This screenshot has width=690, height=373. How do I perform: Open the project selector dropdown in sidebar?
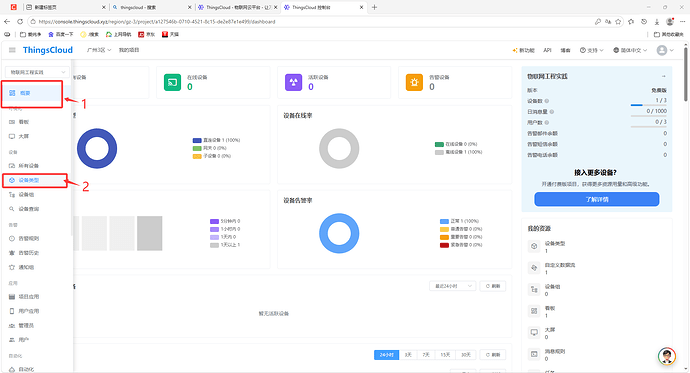37,72
